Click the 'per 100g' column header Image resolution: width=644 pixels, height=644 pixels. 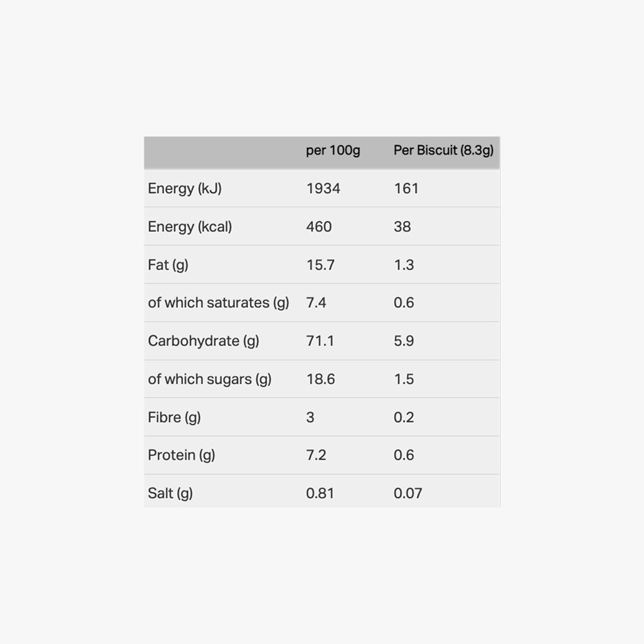click(333, 151)
